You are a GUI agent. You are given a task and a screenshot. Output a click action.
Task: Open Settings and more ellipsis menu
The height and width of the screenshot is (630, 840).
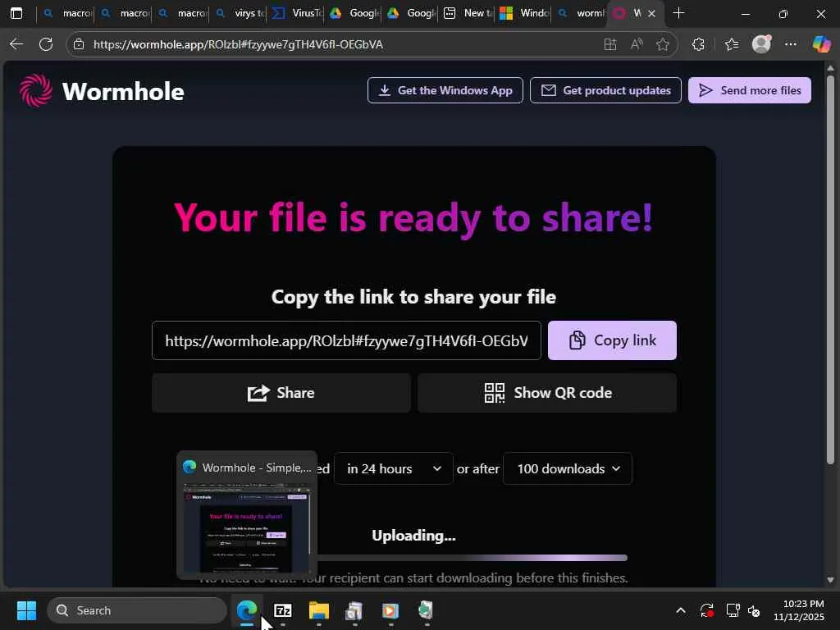791,44
